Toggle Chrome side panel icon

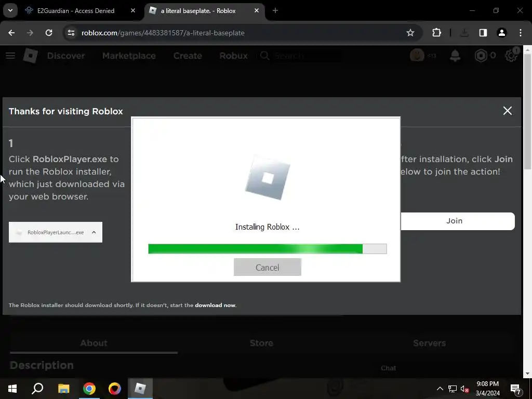point(483,33)
